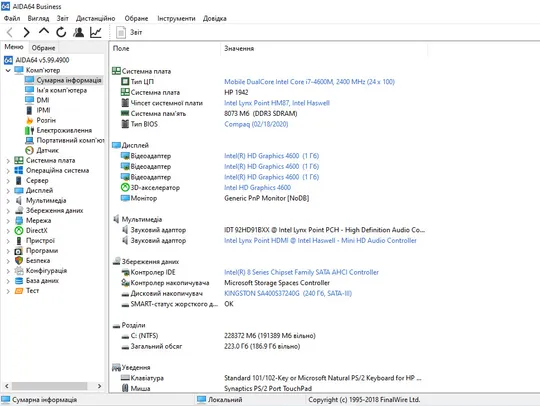The height and width of the screenshot is (406, 540).
Task: Open the Вигляд menu
Action: pos(38,18)
